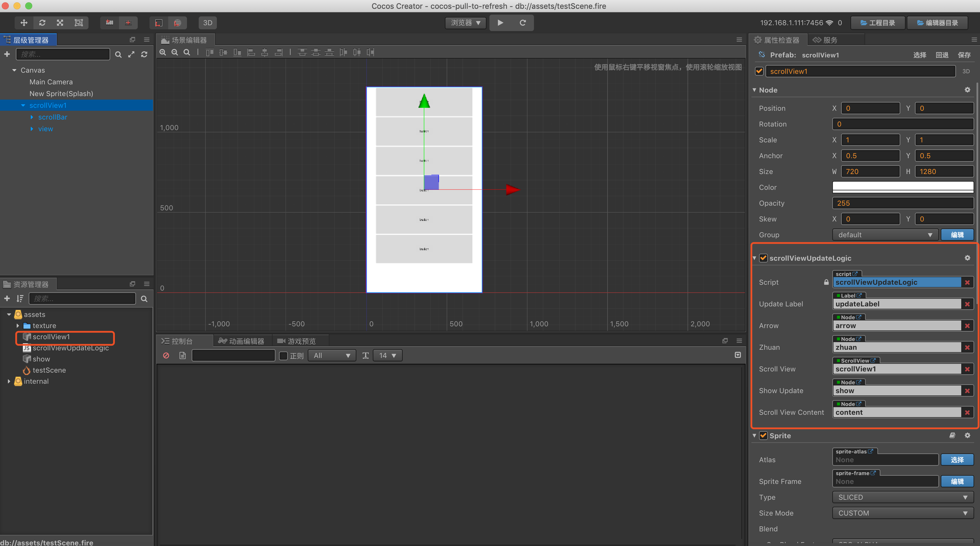980x546 pixels.
Task: Disable the scrollViewUpdateLogic component checkbox
Action: (x=763, y=258)
